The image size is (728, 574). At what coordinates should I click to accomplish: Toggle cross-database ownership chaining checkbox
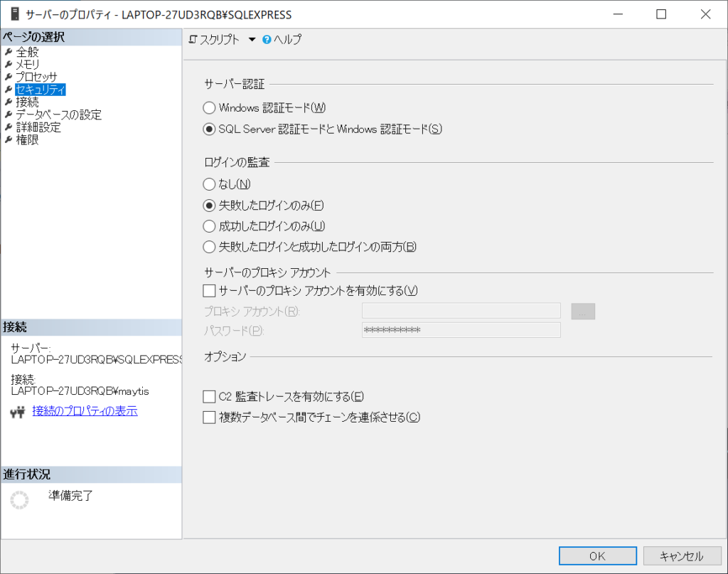click(209, 418)
